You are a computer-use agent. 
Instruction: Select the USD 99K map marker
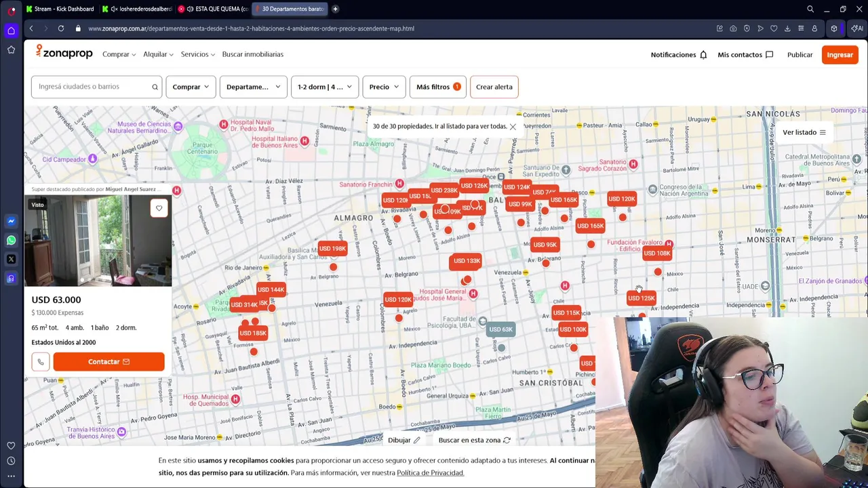tap(520, 204)
